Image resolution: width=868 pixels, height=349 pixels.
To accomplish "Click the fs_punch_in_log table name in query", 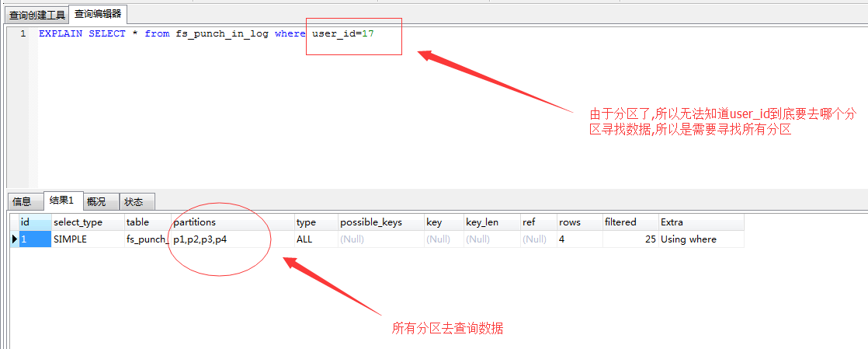I will coord(222,33).
